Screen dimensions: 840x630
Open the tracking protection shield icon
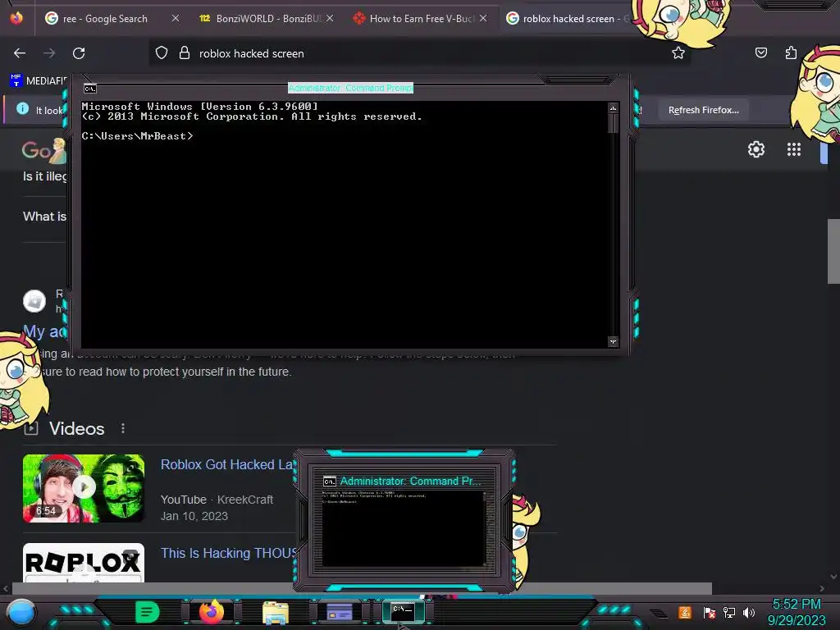162,53
